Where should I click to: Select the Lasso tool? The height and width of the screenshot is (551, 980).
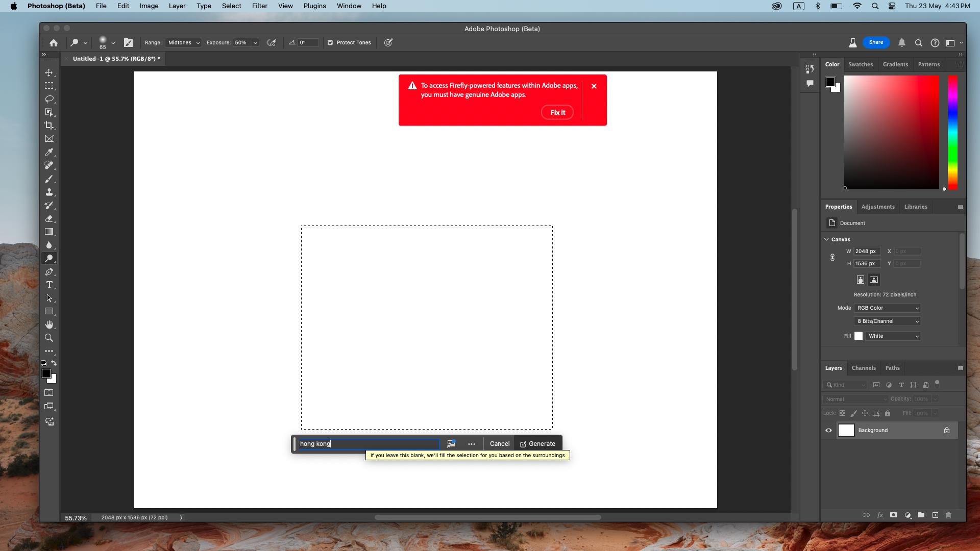point(49,99)
